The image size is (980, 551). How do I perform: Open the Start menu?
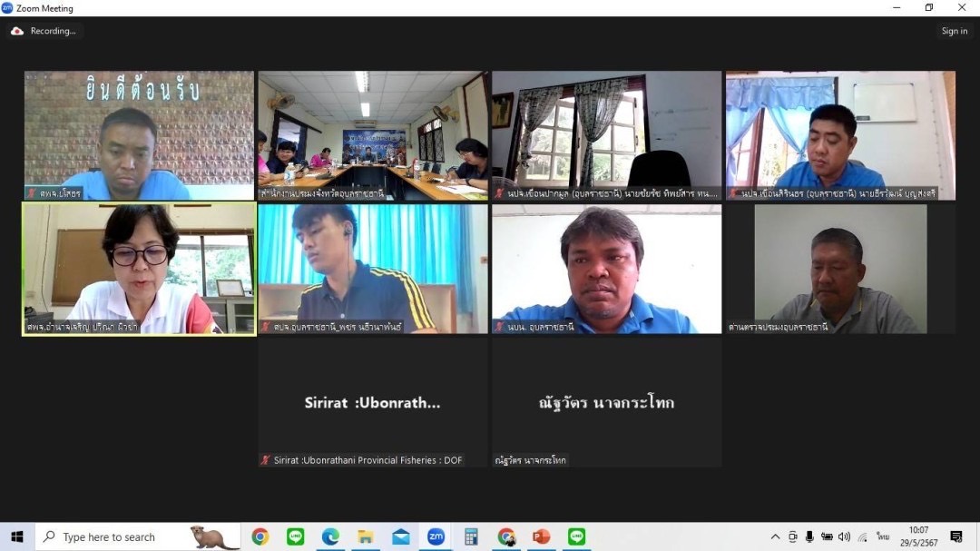17,536
